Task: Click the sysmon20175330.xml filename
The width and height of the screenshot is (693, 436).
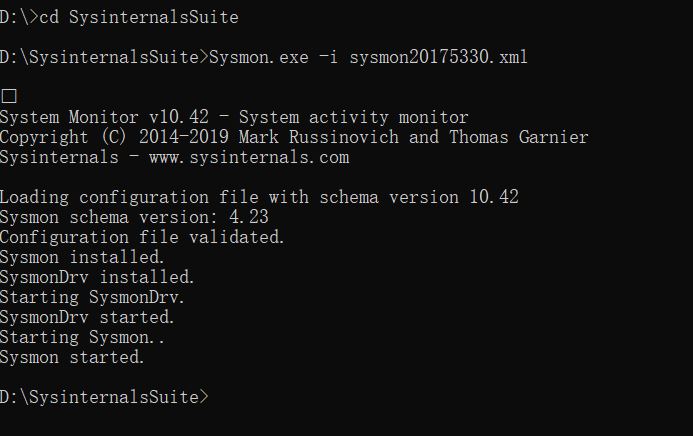Action: [438, 57]
